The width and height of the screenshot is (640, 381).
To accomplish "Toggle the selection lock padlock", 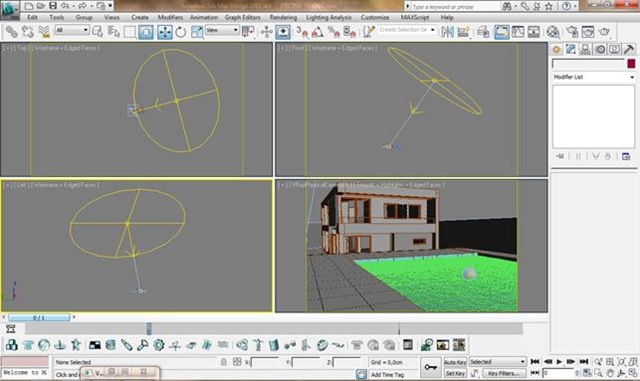I will point(224,362).
